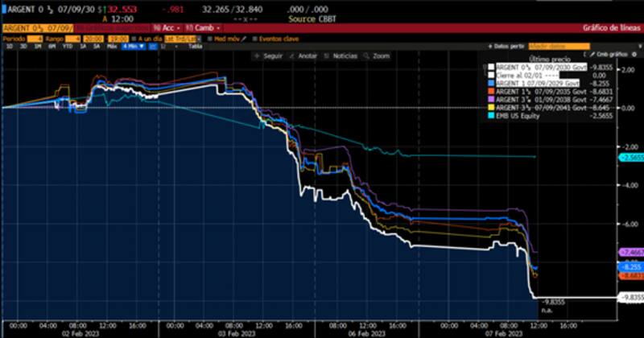Click the blue ARGENT 1 2029 legend swatch

coord(490,82)
